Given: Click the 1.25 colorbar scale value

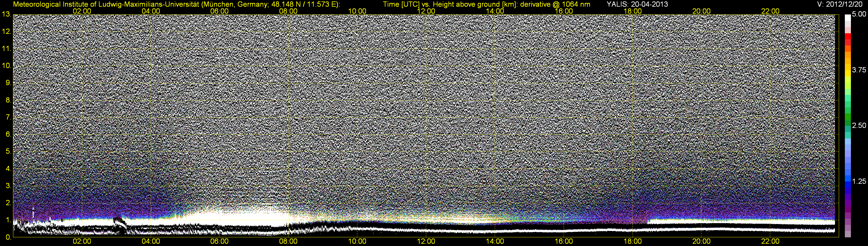Looking at the screenshot, I should coord(859,181).
